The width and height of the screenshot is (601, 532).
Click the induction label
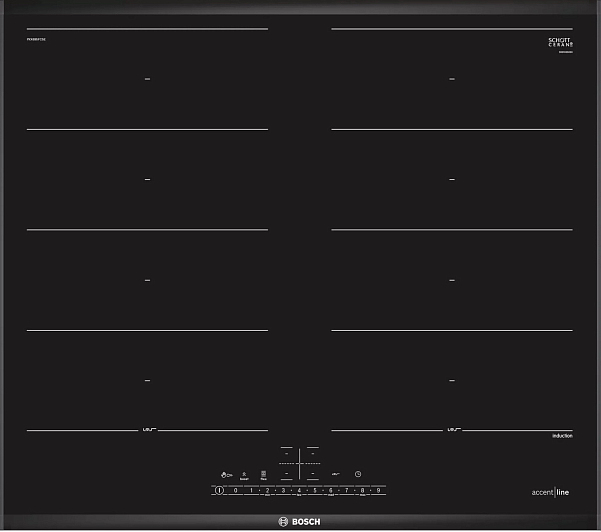point(561,437)
